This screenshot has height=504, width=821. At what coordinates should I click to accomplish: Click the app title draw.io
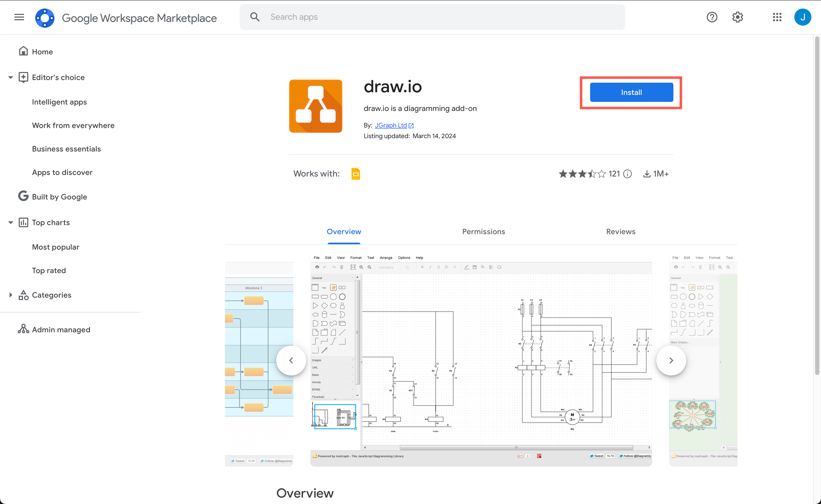click(393, 86)
